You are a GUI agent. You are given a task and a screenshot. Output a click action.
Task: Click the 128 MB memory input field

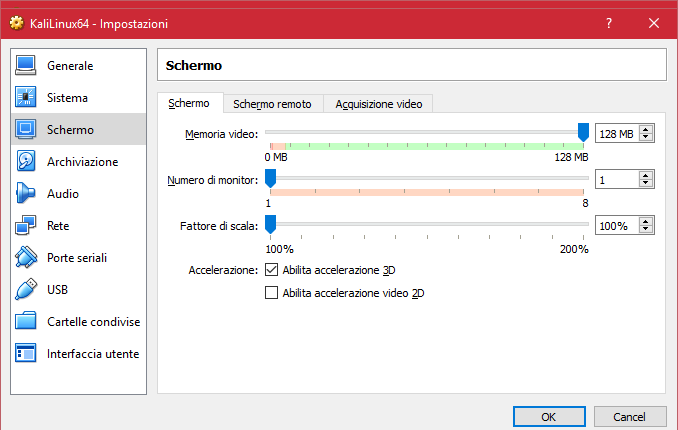617,133
